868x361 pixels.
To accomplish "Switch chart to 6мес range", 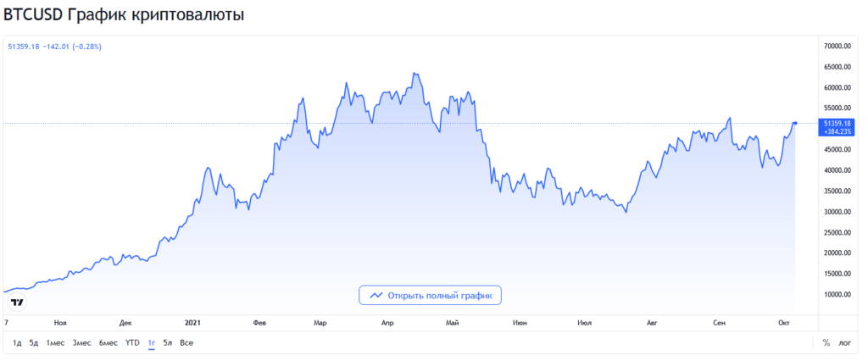I will (x=108, y=342).
